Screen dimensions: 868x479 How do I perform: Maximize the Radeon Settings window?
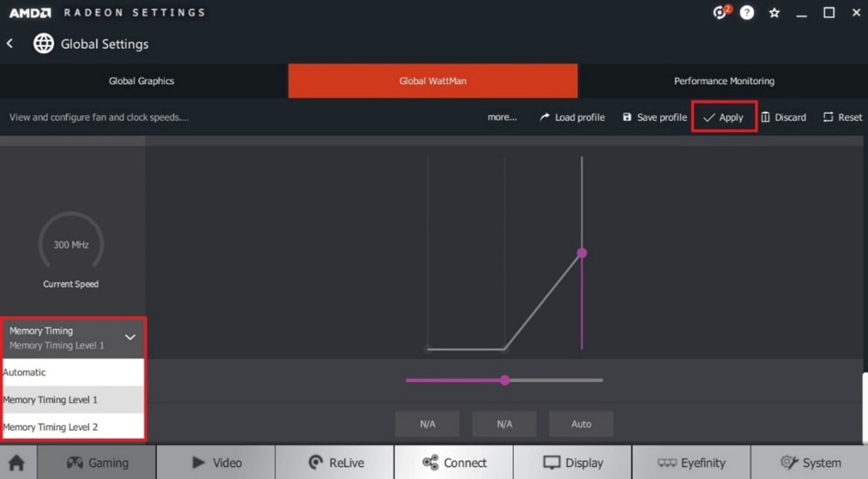click(x=829, y=13)
